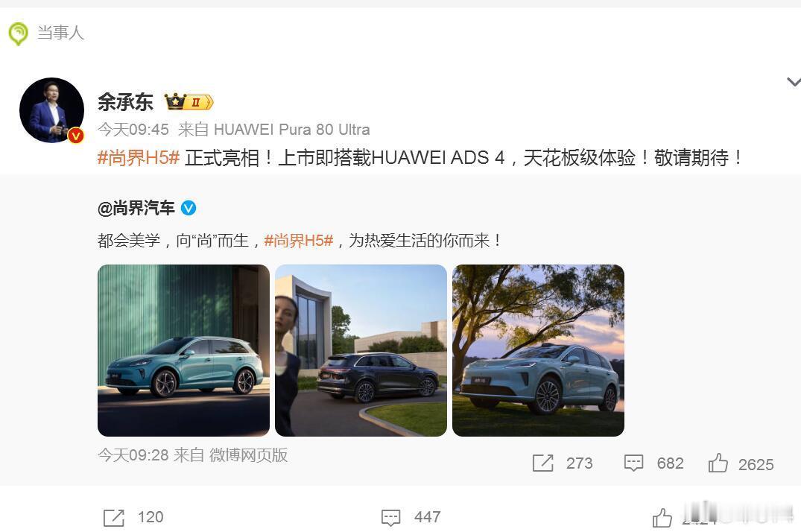Image resolution: width=801 pixels, height=532 pixels.
Task: Open 余承东's profile avatar
Action: pyautogui.click(x=51, y=110)
